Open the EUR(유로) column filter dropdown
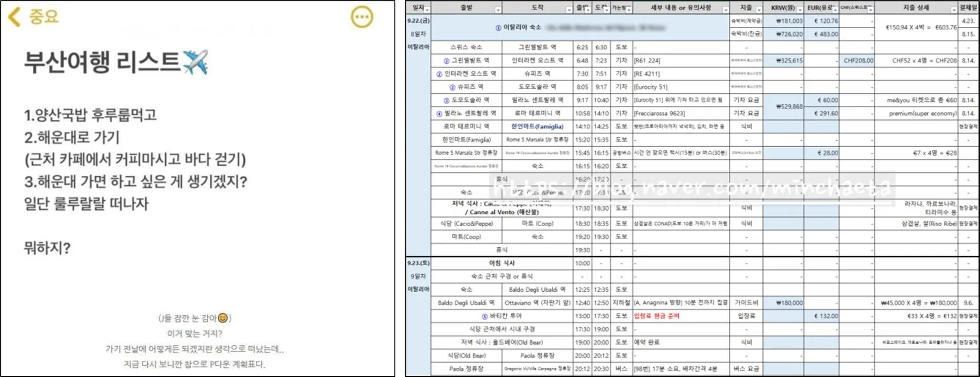Screen dimensions: 980x377 (x=835, y=10)
